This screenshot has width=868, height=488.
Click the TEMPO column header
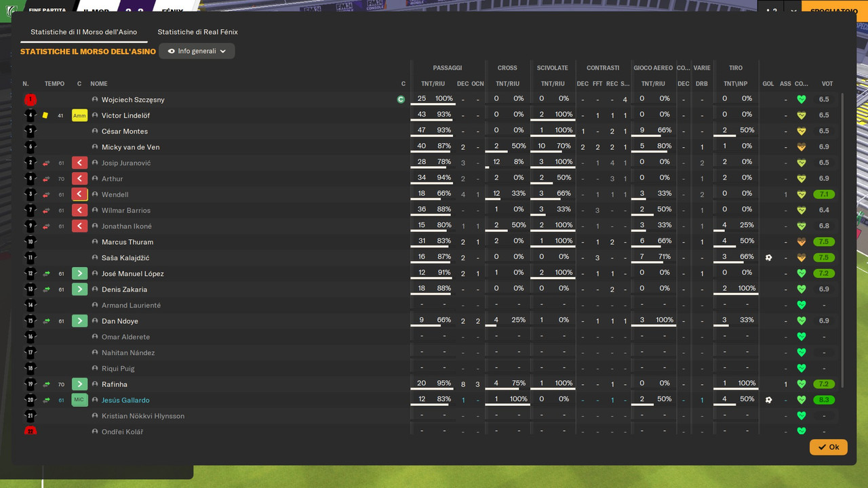tap(54, 84)
